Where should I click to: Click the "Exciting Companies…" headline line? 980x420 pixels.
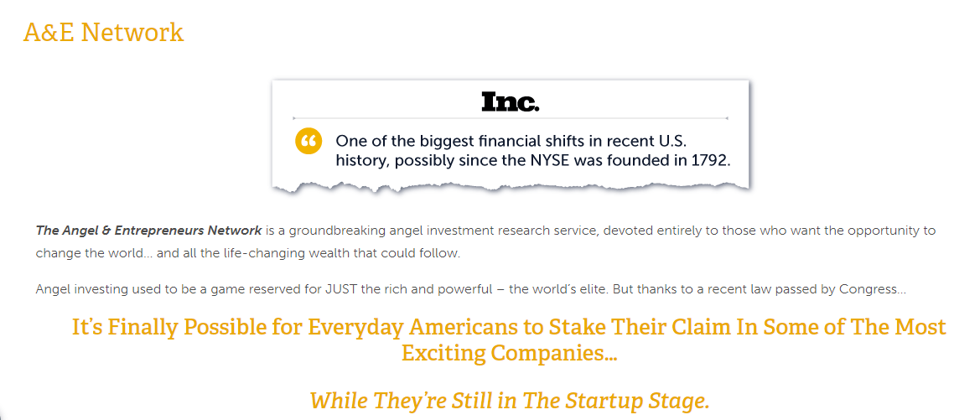[509, 353]
